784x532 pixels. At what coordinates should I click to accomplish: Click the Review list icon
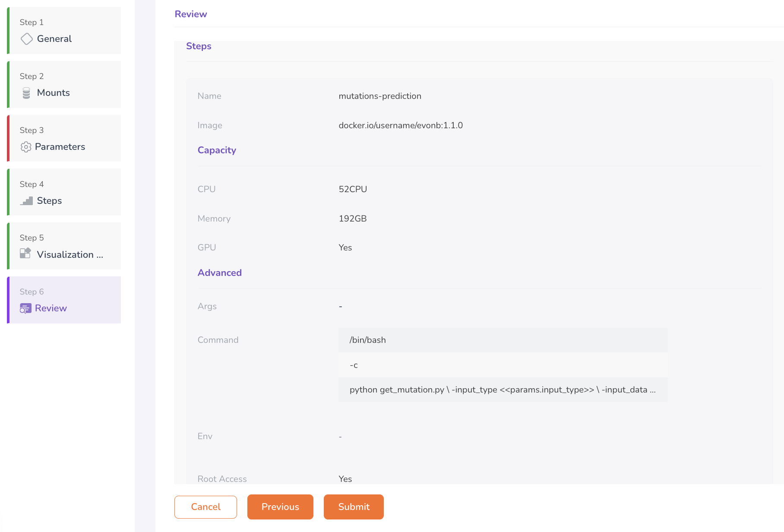tap(25, 308)
